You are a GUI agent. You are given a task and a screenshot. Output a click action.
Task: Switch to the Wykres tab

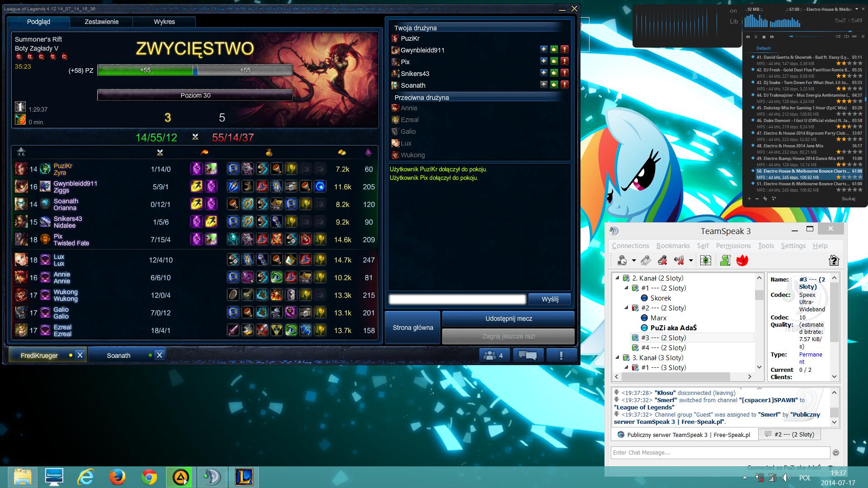tap(164, 22)
